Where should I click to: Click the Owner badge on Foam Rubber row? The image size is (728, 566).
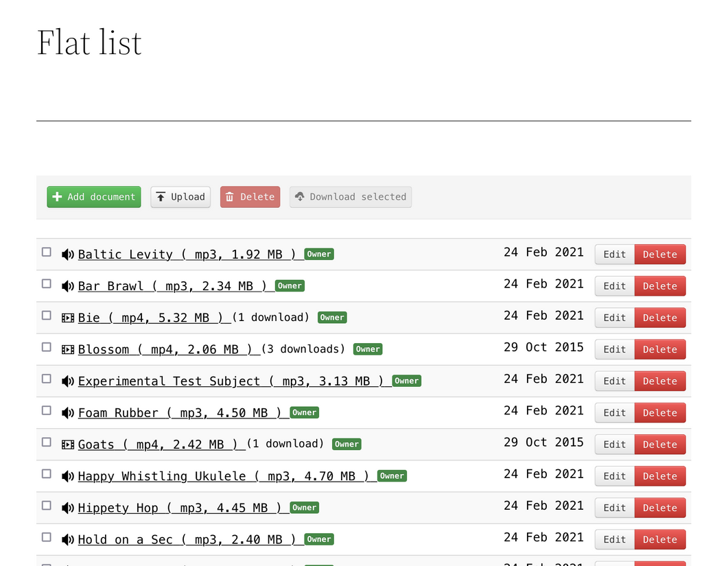pyautogui.click(x=304, y=412)
